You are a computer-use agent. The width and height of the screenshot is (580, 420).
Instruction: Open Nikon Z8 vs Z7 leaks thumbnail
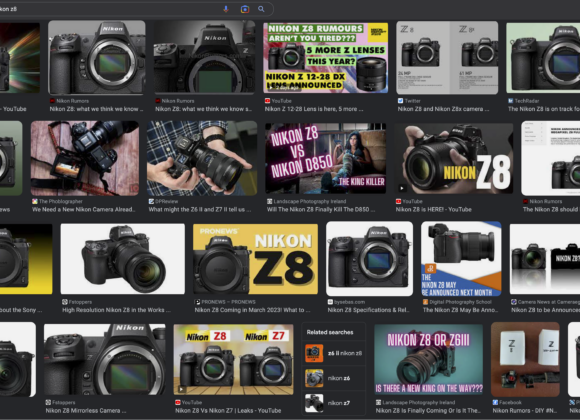(233, 359)
